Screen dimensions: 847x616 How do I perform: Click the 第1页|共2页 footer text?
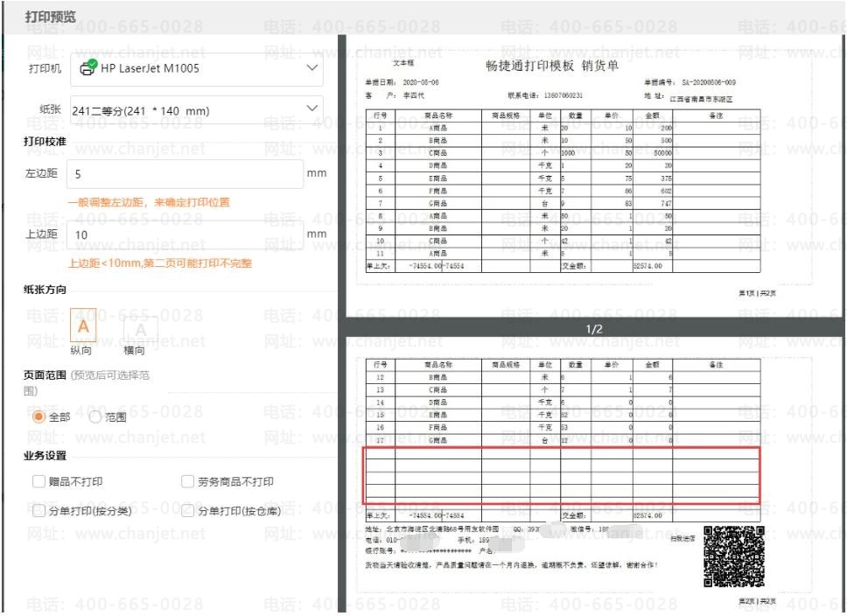(758, 293)
